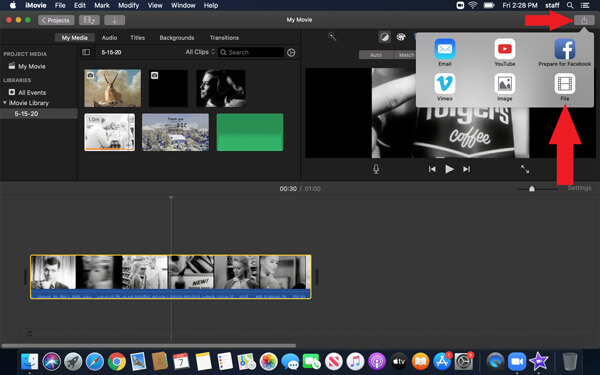Open the color balance tool

[385, 37]
